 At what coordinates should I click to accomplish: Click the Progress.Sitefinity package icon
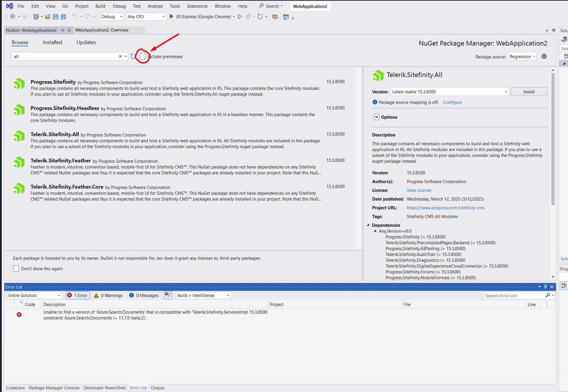(19, 83)
